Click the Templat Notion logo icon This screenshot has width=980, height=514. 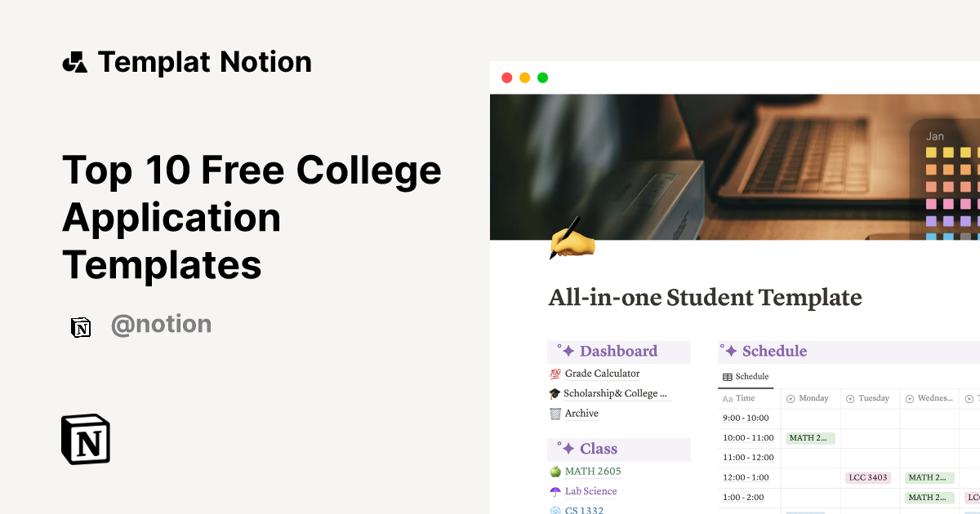[74, 60]
